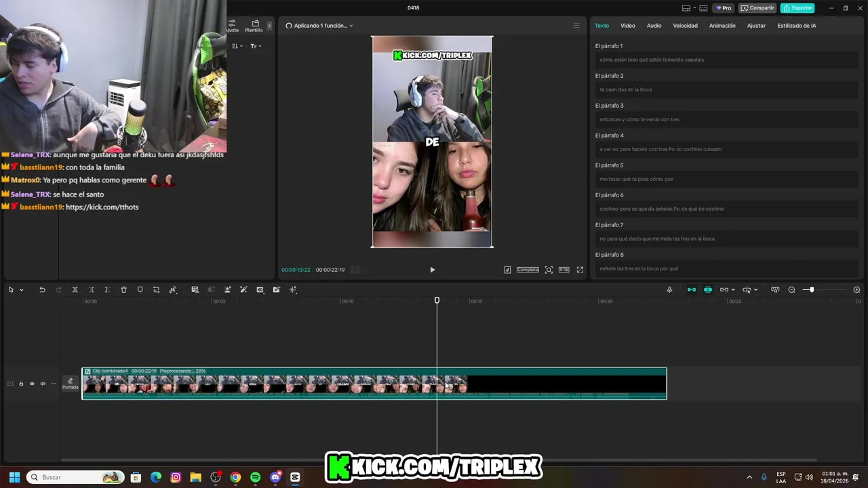
Task: Open the auto captions edit icon
Action: coord(195,290)
